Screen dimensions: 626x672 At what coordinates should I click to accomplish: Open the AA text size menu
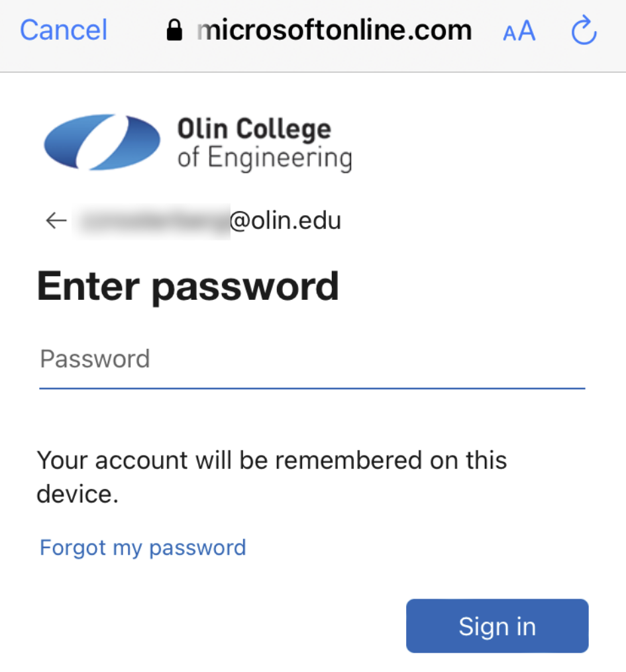(x=519, y=31)
